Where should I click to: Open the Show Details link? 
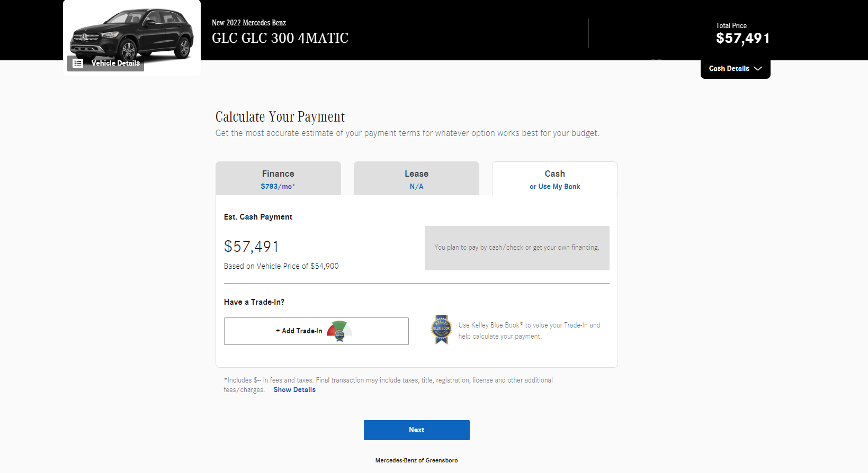[294, 390]
